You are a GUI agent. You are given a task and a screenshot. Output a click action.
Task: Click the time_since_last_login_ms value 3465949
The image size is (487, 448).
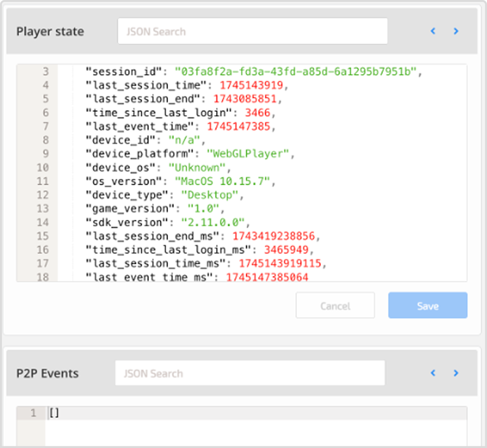(x=286, y=250)
